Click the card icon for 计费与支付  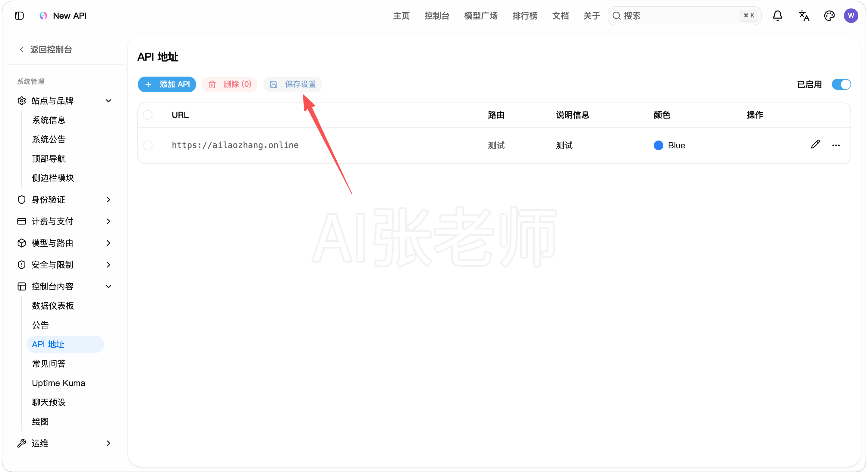pos(22,222)
